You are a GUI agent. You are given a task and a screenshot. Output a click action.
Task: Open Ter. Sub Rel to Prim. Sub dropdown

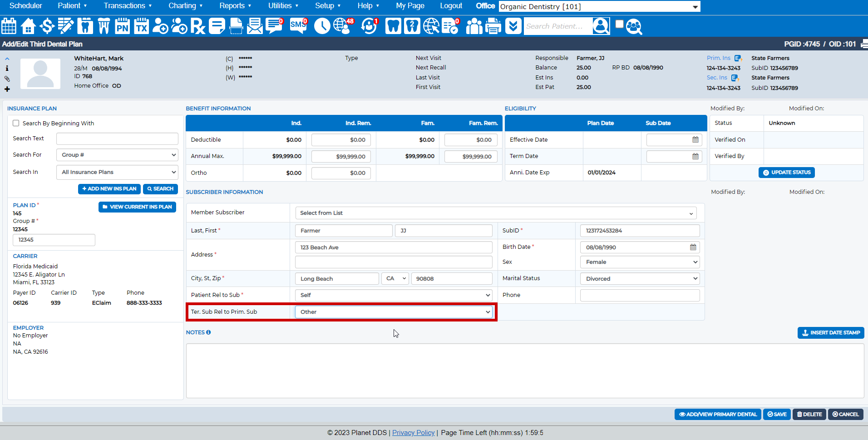394,312
